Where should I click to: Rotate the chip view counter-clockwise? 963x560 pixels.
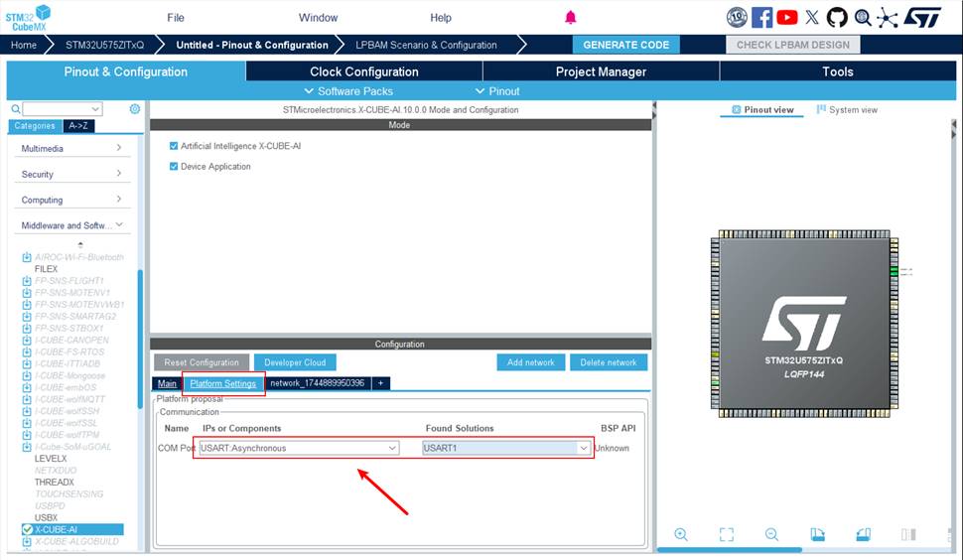pos(863,534)
